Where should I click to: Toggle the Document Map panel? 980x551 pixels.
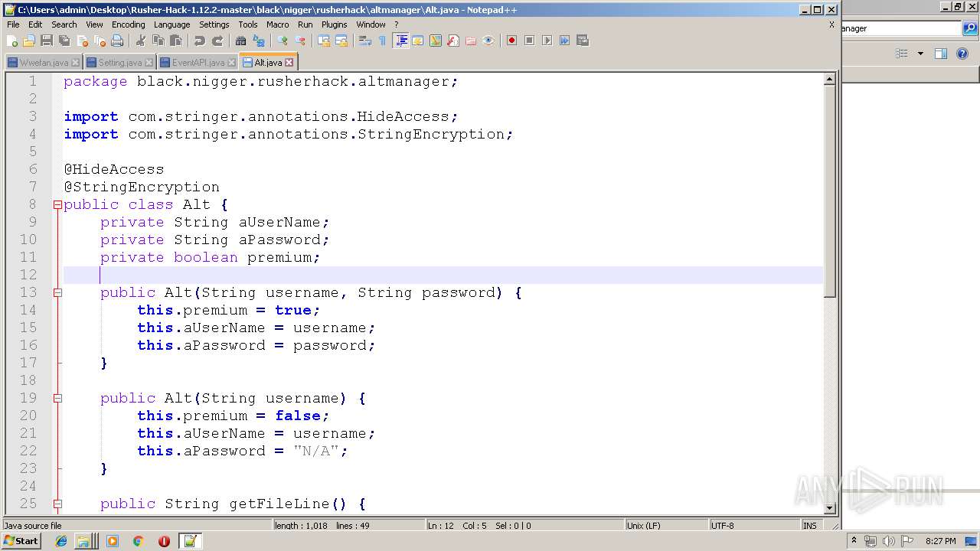[x=435, y=41]
